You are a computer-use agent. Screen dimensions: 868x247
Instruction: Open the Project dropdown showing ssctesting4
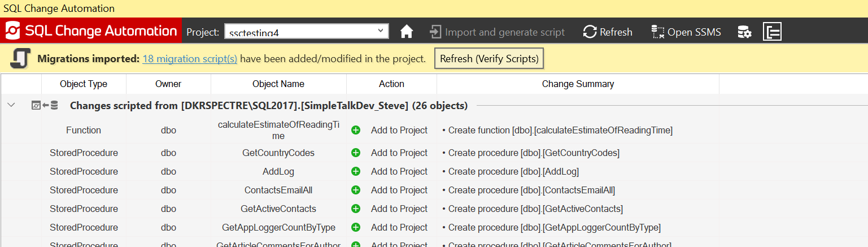[x=307, y=32]
